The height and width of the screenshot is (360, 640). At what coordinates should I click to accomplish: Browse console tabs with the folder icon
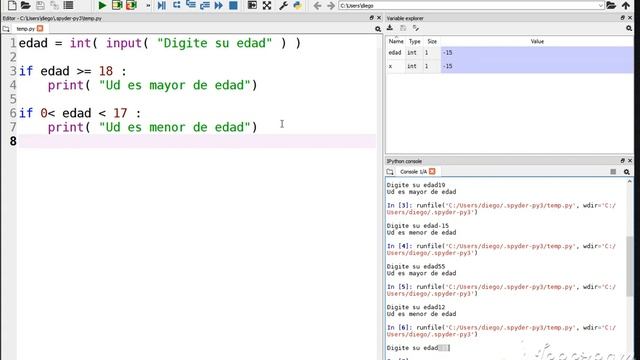tap(390, 172)
